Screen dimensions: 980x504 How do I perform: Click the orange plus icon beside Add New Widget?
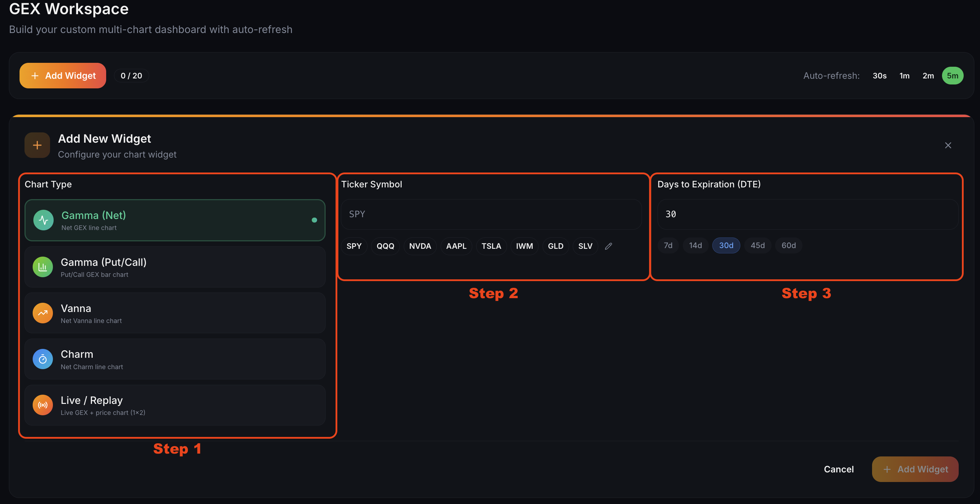pyautogui.click(x=37, y=145)
